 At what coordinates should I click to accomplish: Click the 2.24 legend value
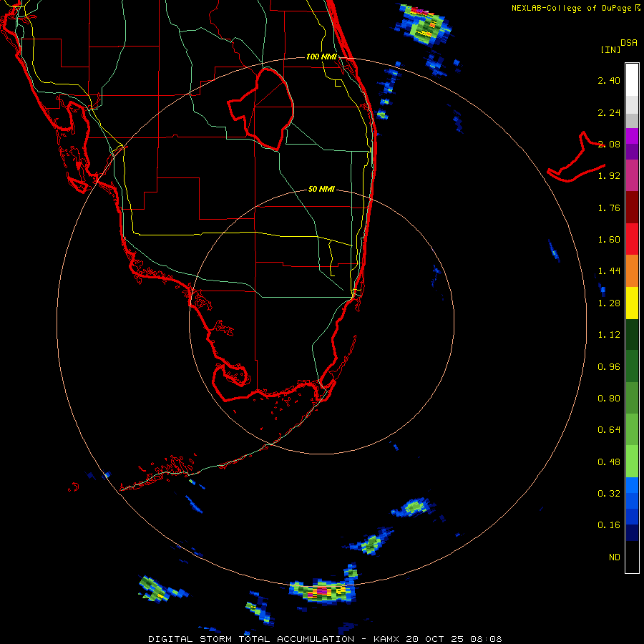pos(609,112)
